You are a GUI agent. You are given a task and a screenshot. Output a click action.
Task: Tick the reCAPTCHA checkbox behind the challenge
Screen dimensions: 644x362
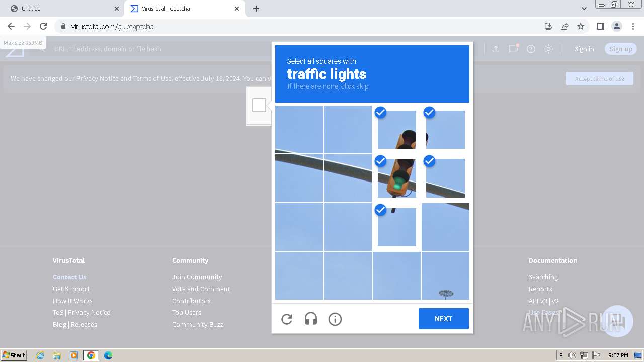point(259,105)
